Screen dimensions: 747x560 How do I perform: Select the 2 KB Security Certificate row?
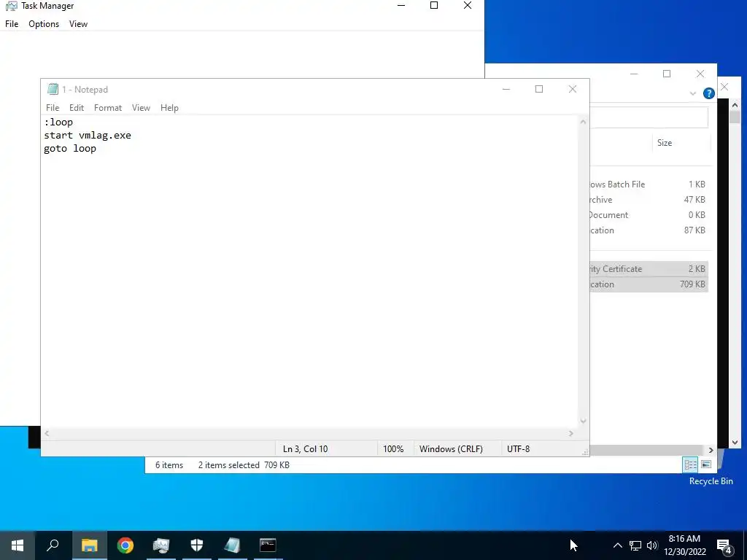(649, 268)
